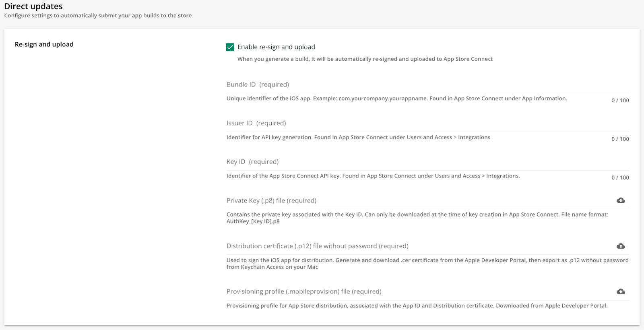Click the Bundle ID character counter
This screenshot has height=330, width=644.
coord(620,101)
